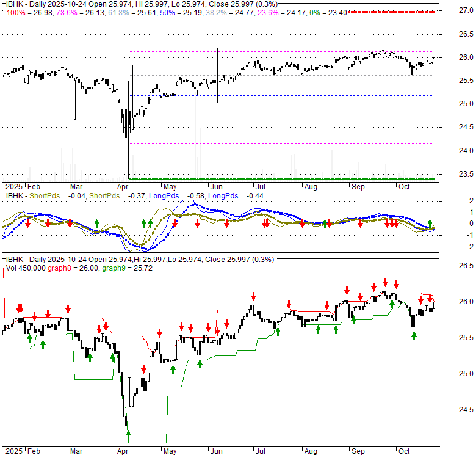
Task: Select the 61.8% = 25.61 Fibonacci label
Action: coord(128,10)
